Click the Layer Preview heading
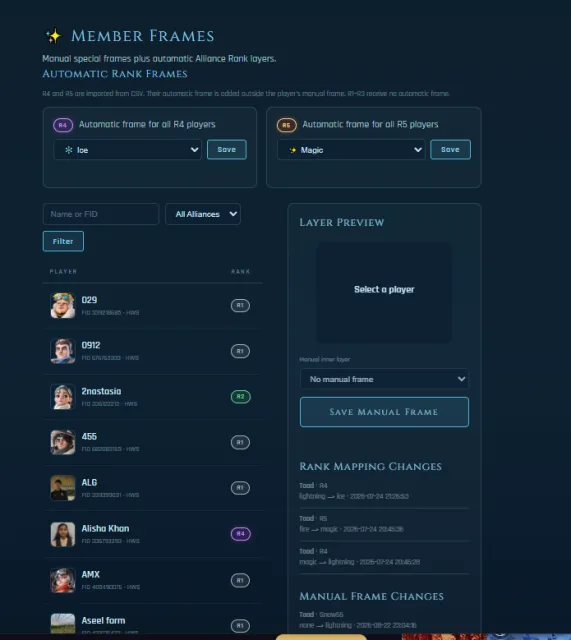Image resolution: width=571 pixels, height=640 pixels. click(342, 222)
